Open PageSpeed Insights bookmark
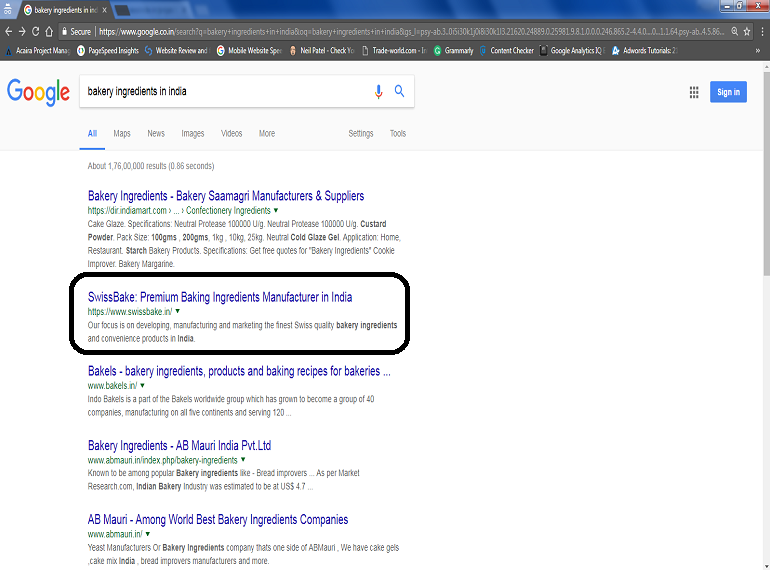Image resolution: width=770 pixels, height=570 pixels. pos(108,51)
